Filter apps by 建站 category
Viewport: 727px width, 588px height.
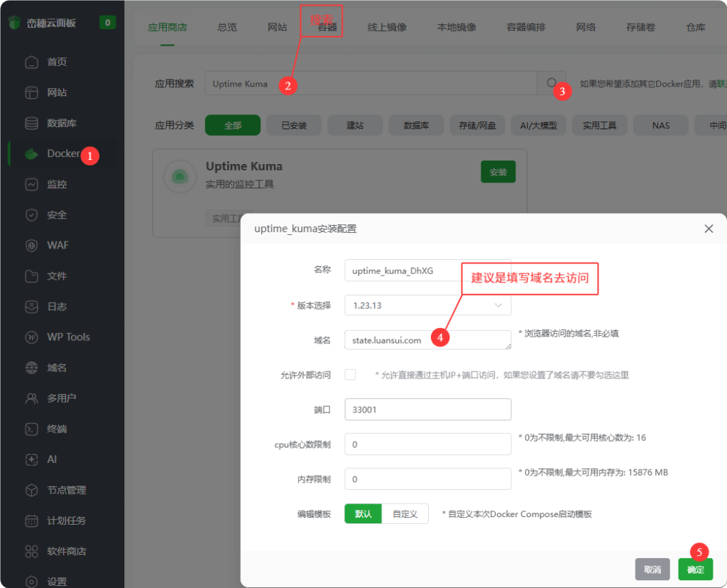tap(355, 125)
